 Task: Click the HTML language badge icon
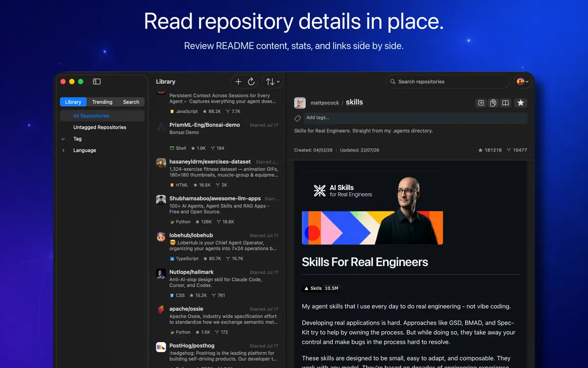(172, 185)
